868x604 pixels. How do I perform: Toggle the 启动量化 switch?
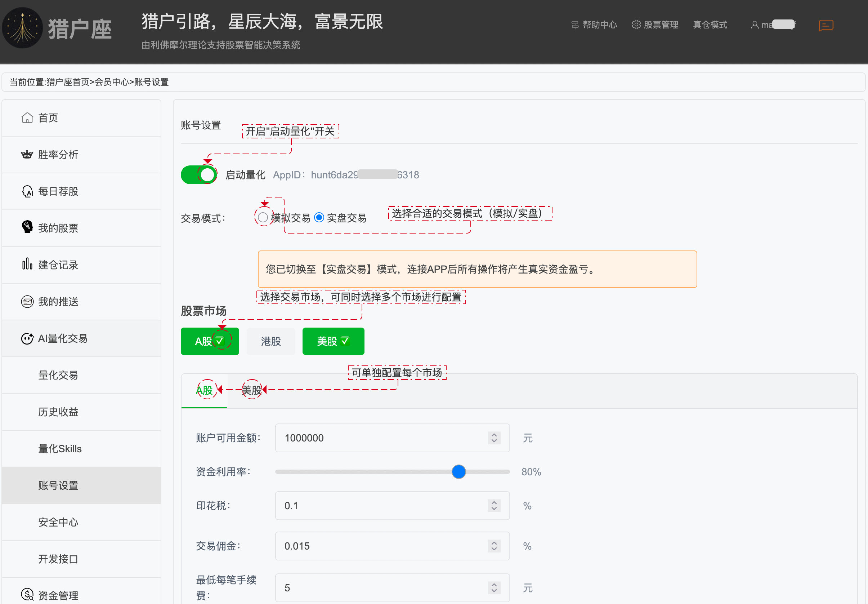(199, 175)
